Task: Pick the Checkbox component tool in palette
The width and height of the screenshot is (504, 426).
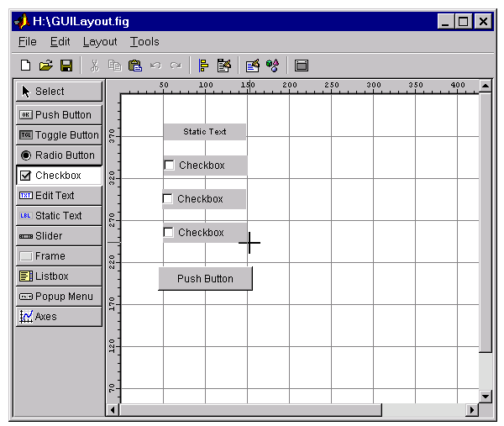Action: coord(59,176)
